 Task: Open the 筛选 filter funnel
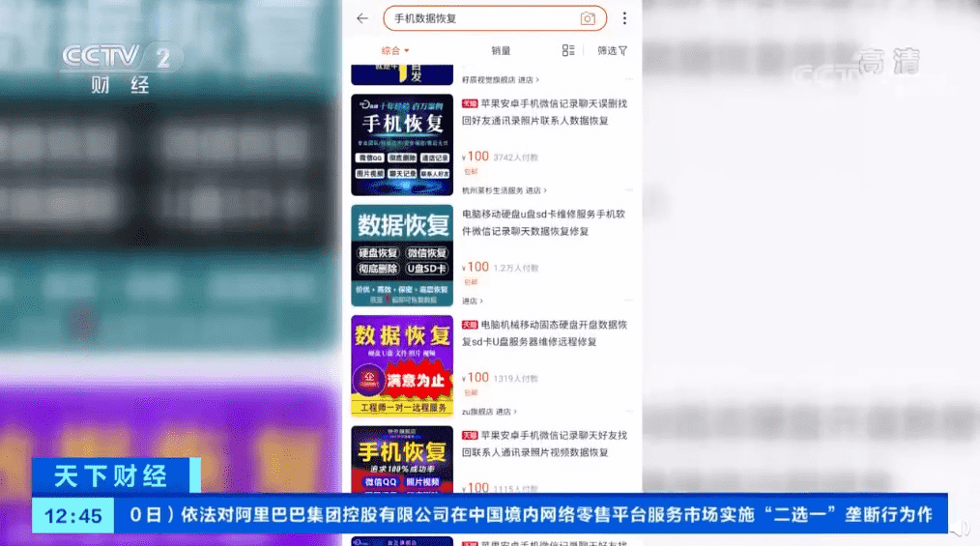tap(613, 50)
